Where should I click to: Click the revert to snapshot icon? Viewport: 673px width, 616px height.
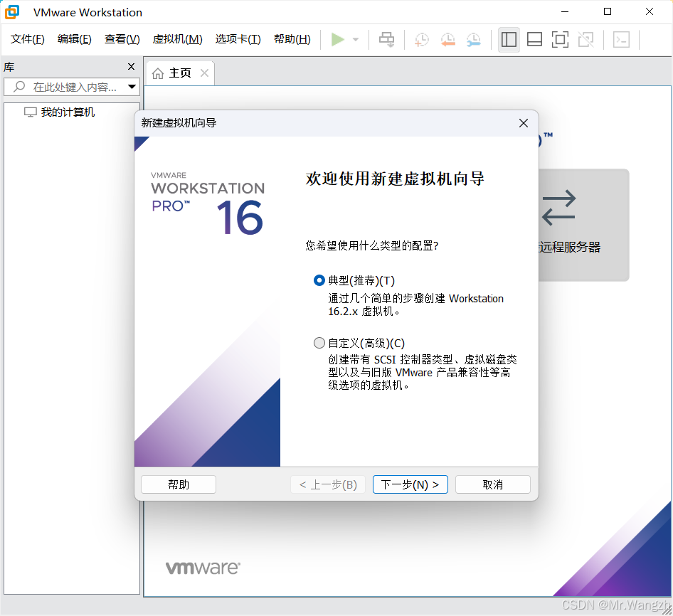click(x=447, y=40)
